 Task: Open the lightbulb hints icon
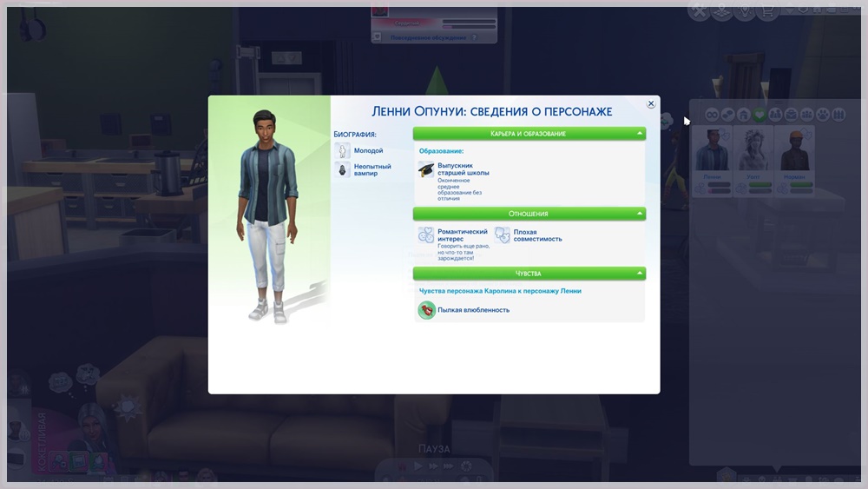pos(745,10)
